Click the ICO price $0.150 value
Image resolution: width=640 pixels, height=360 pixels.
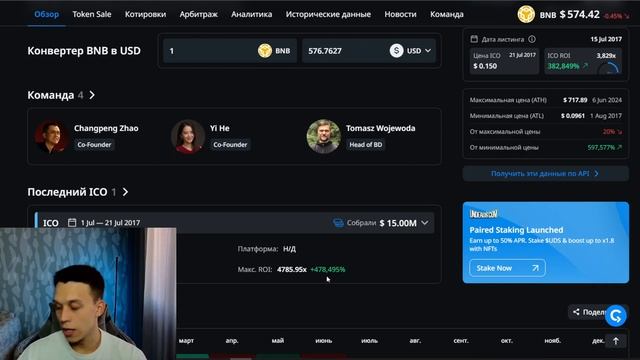(485, 66)
